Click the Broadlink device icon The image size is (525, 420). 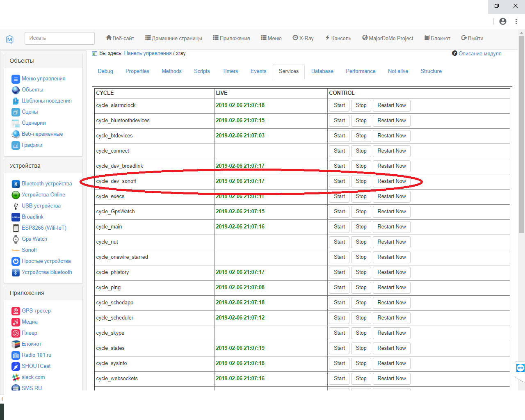click(16, 217)
